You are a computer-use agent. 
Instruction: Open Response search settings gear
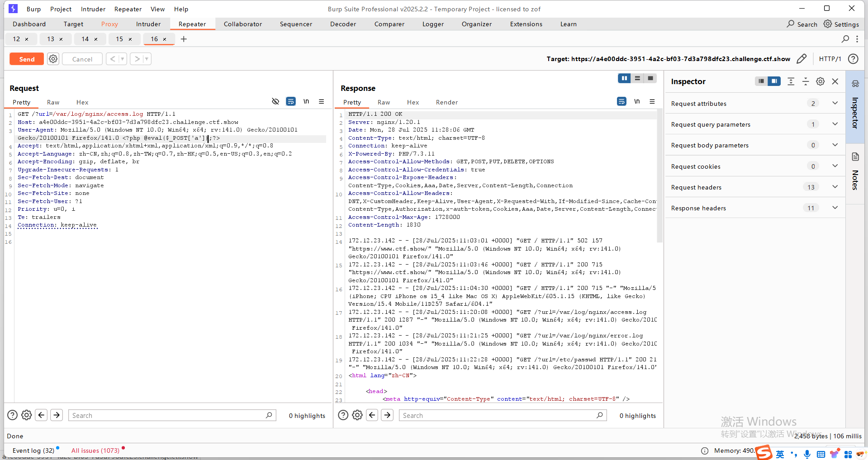(357, 415)
